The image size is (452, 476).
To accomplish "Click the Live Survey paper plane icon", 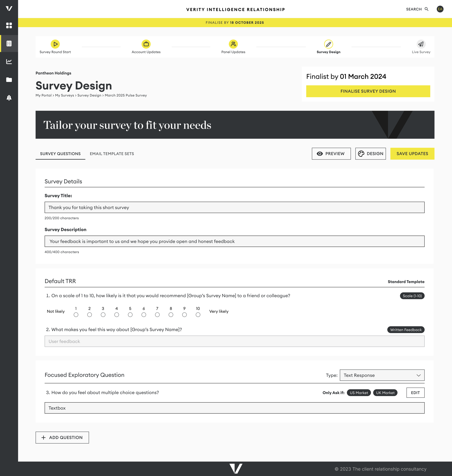I will click(x=421, y=44).
